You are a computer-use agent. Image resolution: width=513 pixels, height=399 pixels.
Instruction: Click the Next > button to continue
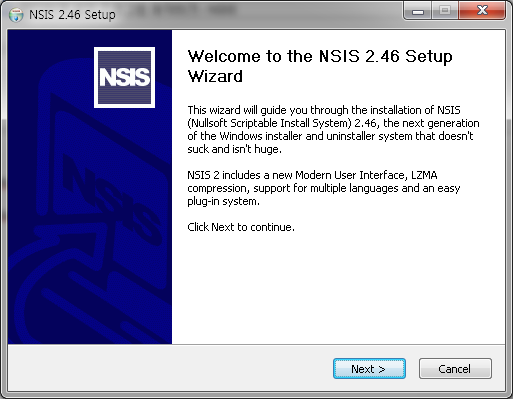click(369, 369)
